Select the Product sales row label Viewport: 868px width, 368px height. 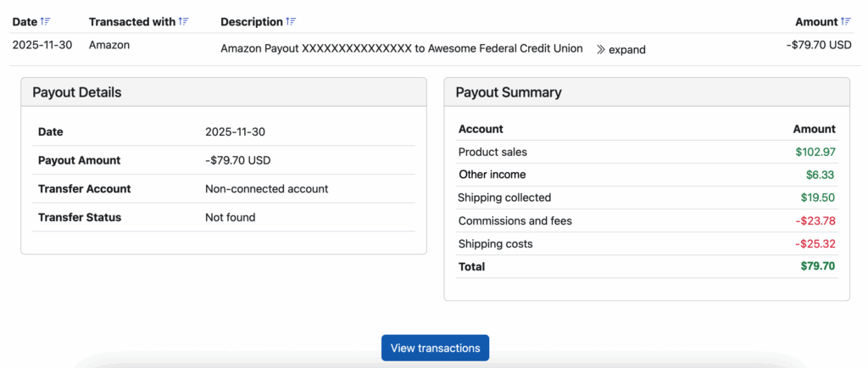click(x=492, y=152)
